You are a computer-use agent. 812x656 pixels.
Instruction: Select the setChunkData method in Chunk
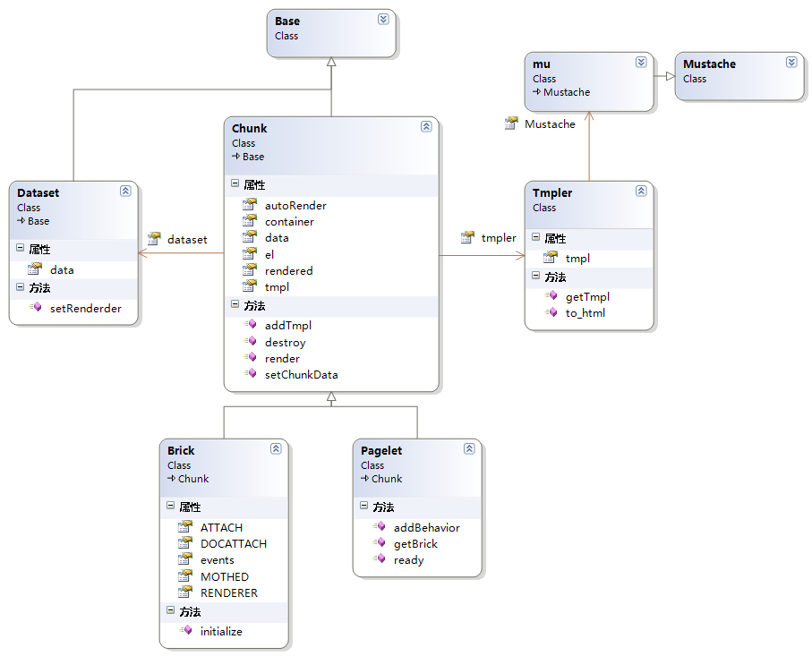301,375
